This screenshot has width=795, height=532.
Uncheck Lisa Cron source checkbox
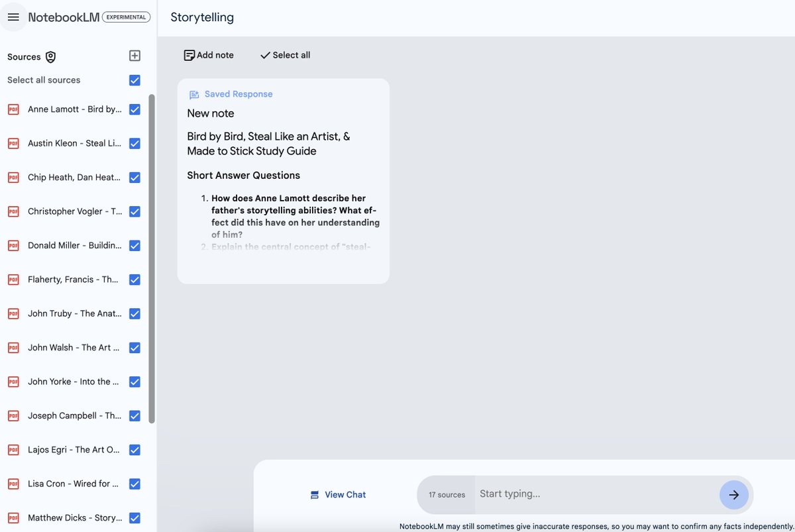coord(134,484)
